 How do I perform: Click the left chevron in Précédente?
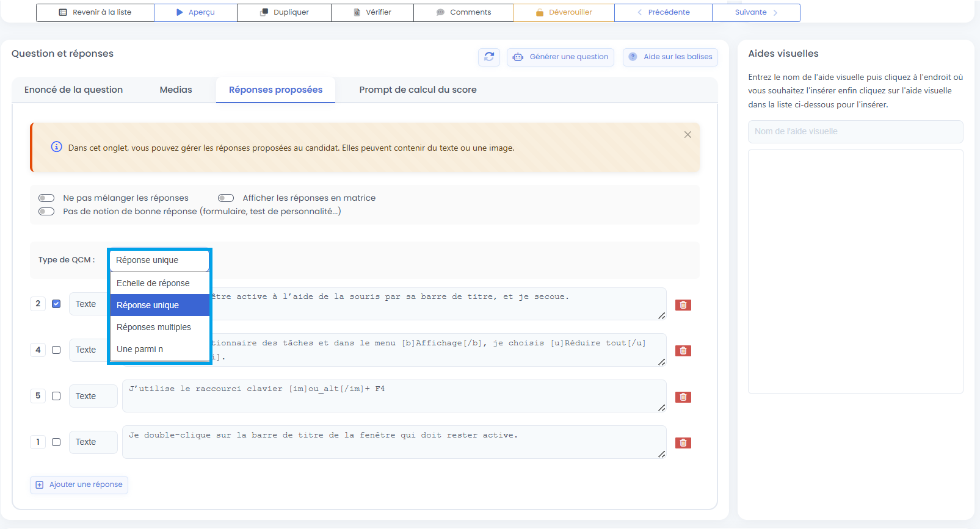(x=639, y=12)
